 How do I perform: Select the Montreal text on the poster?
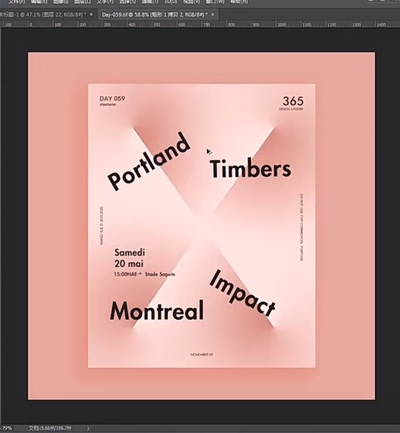pos(157,310)
